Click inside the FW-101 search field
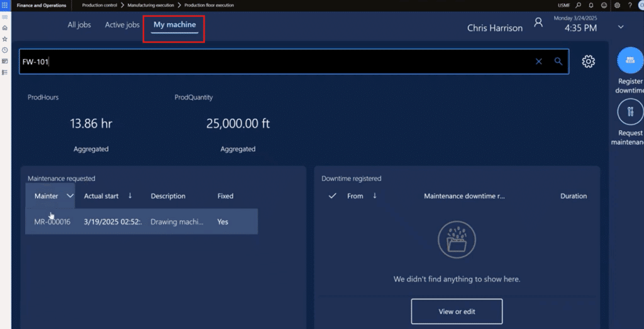This screenshot has height=329, width=644. click(277, 62)
